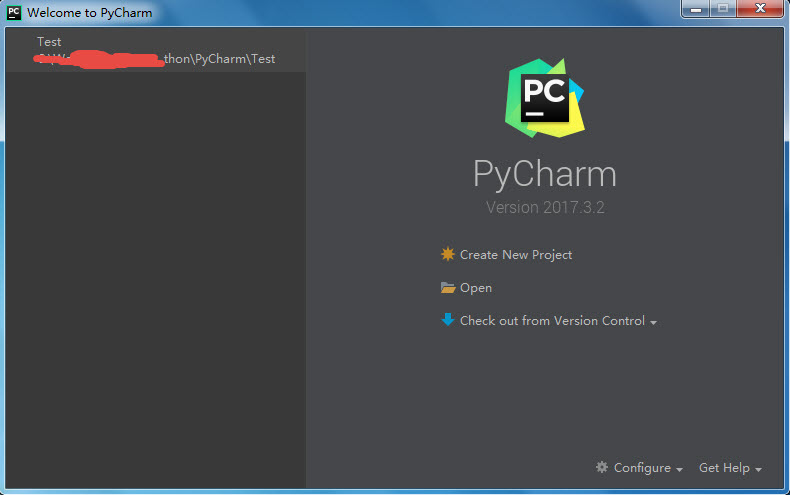Choose the Open link to browse projects
The width and height of the screenshot is (790, 495).
[x=476, y=288]
